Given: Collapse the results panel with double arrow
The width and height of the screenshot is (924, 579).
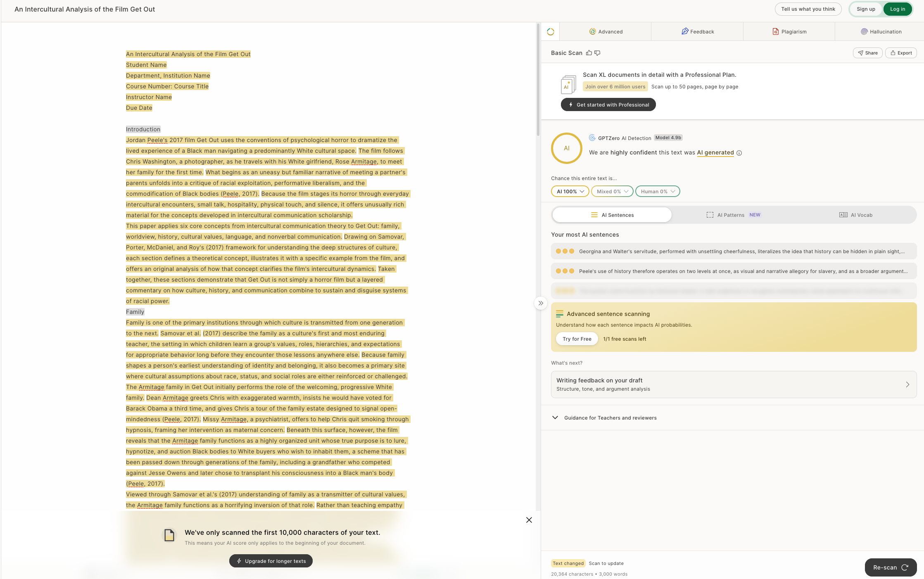Looking at the screenshot, I should 541,303.
